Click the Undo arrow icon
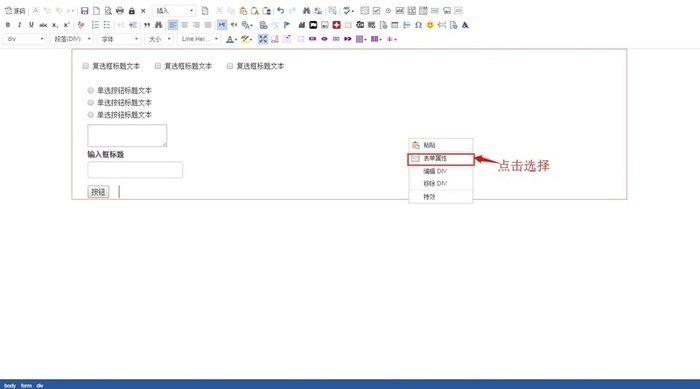Viewport: 700px width, 389px height. click(x=280, y=10)
